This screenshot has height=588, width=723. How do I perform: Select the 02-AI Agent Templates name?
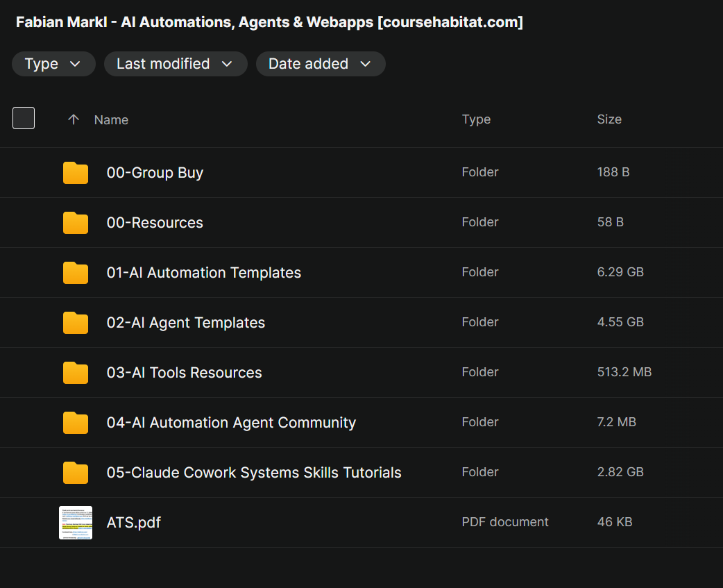click(186, 323)
